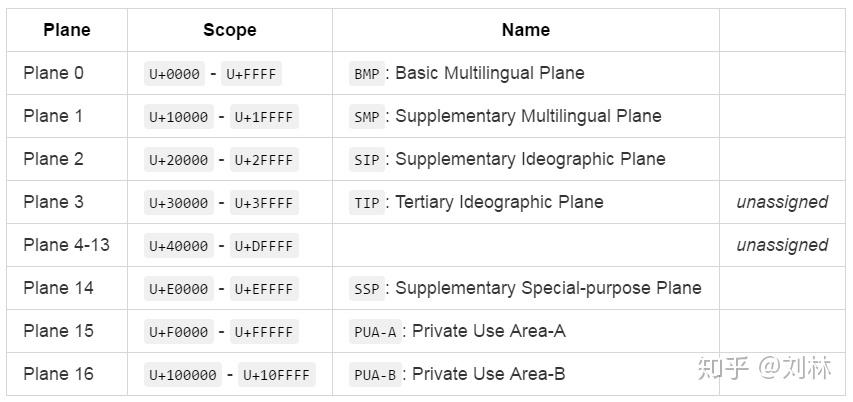Click the U+E0000 code badge
The width and height of the screenshot is (853, 402).
tap(178, 289)
